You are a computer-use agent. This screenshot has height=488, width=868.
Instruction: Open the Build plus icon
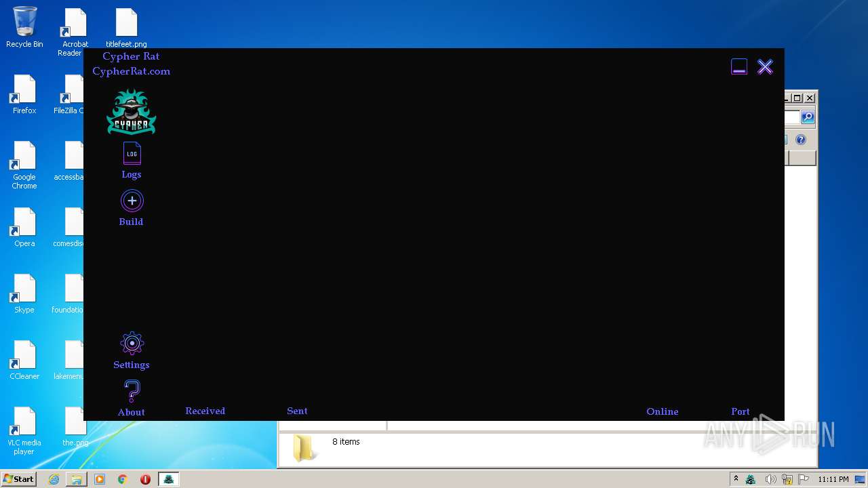point(132,201)
